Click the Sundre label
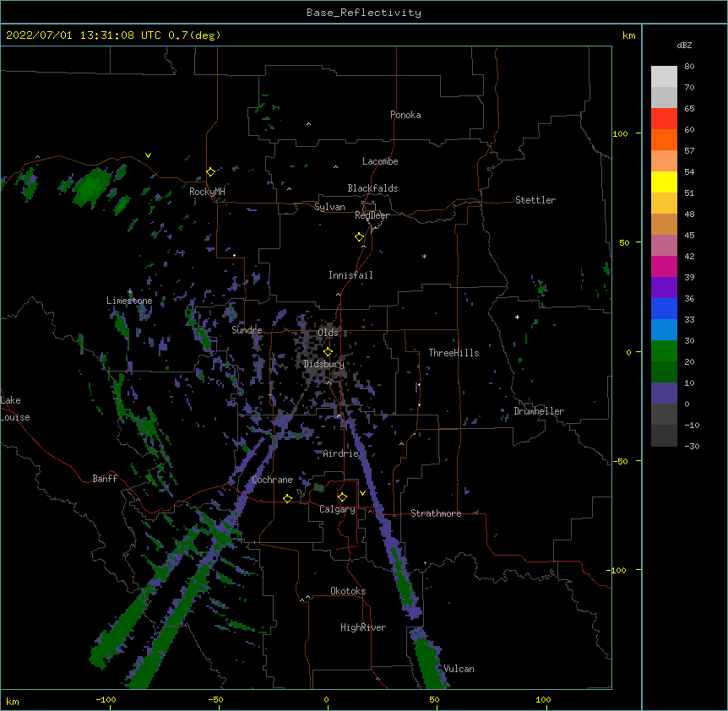The image size is (728, 711). 247,330
